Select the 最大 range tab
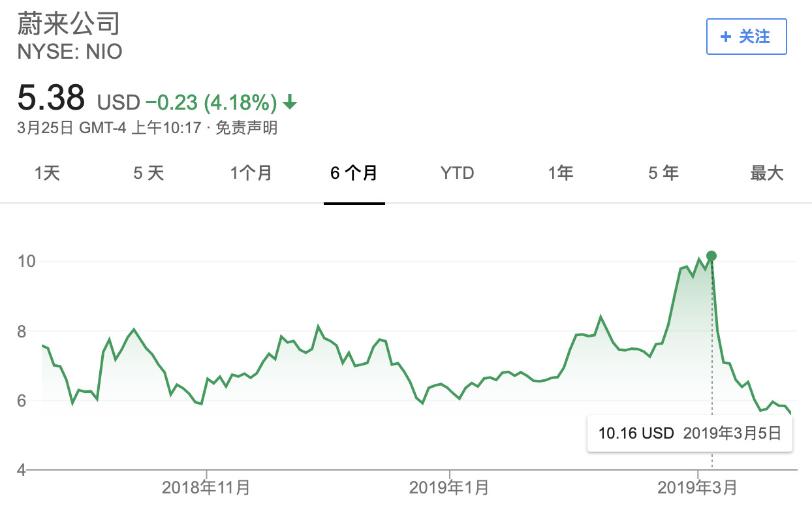Viewport: 812px width, 513px height. tap(766, 173)
